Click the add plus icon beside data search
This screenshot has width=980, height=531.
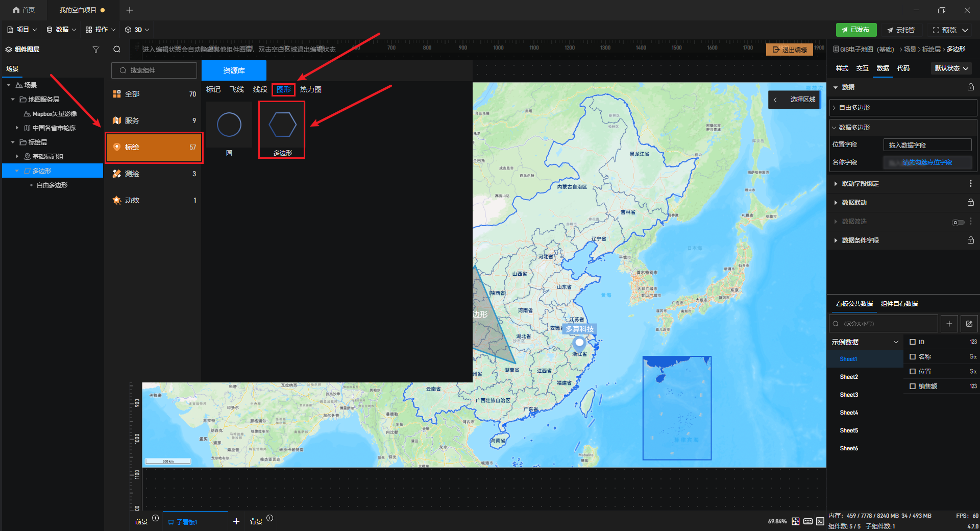(x=949, y=324)
